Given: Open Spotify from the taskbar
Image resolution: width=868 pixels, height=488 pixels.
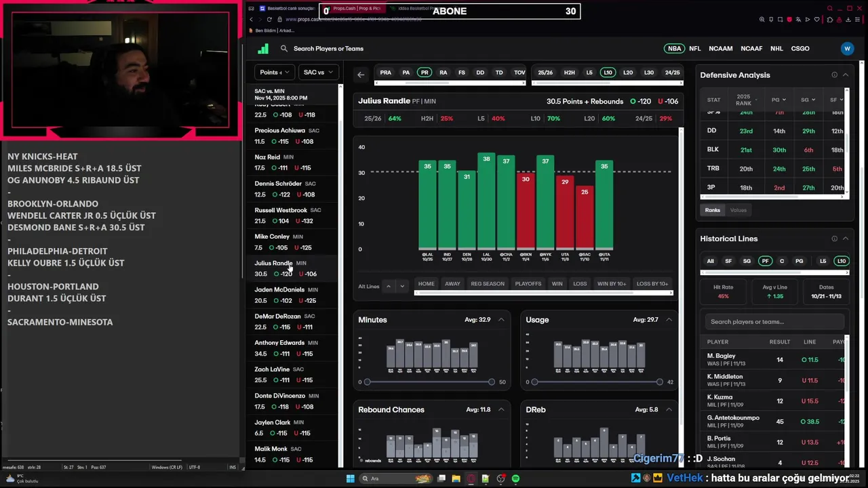Looking at the screenshot, I should pos(515,479).
